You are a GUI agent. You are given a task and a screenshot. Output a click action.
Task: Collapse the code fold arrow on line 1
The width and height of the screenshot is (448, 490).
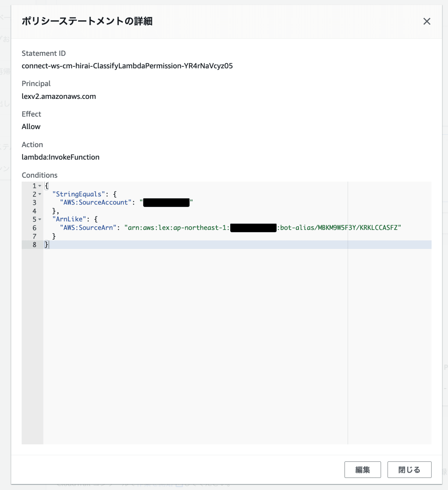[x=40, y=186]
